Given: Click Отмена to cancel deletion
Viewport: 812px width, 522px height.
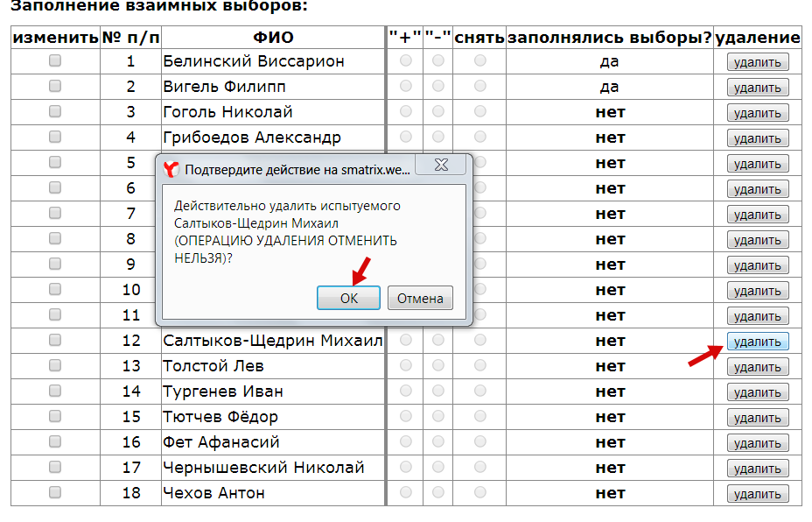Looking at the screenshot, I should click(420, 298).
